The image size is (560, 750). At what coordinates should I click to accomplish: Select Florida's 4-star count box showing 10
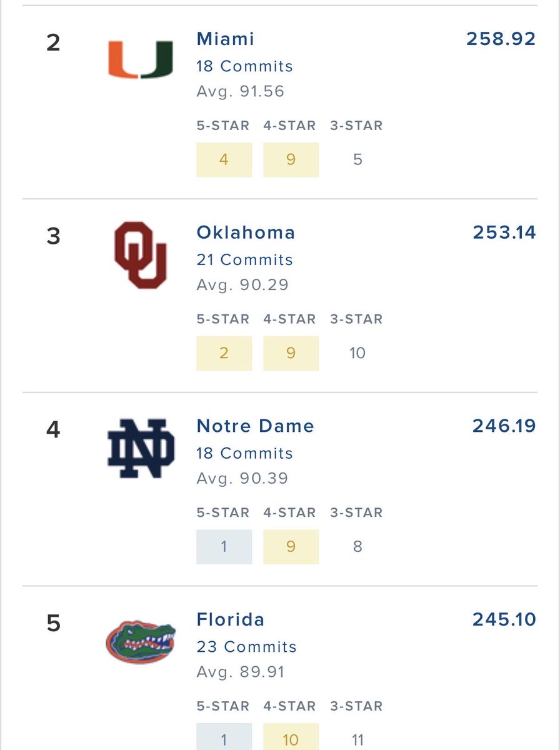click(291, 736)
